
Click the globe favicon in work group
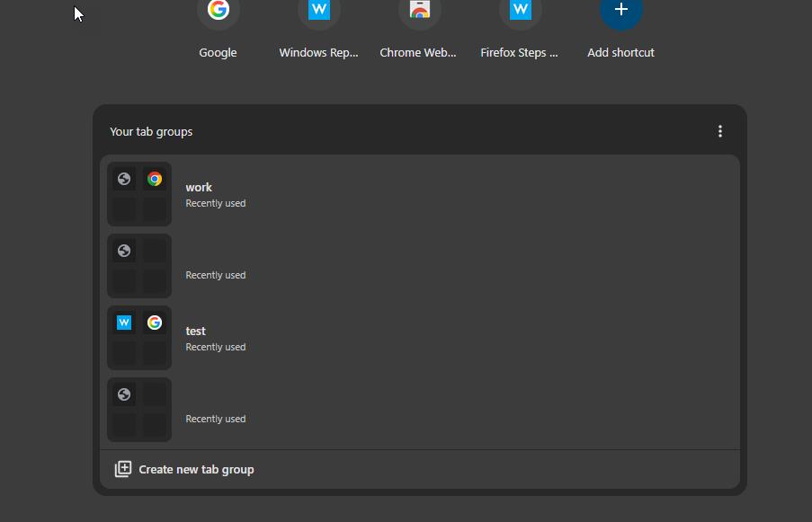124,179
